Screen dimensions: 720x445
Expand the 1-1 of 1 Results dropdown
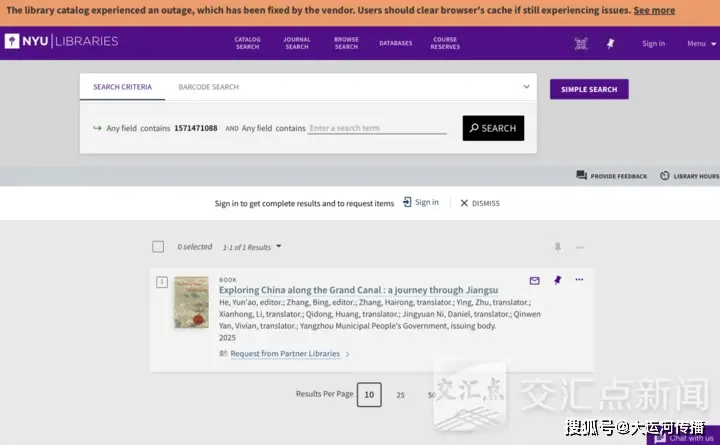278,247
